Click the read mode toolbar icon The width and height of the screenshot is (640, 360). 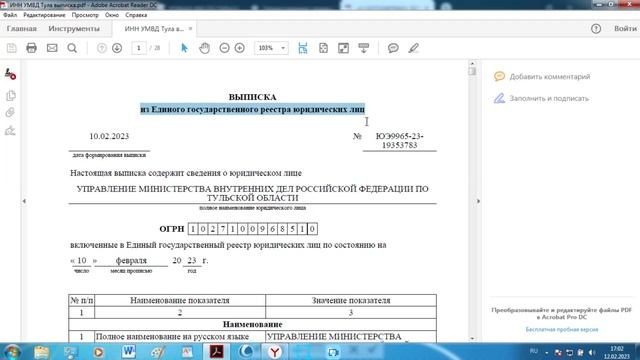(364, 48)
